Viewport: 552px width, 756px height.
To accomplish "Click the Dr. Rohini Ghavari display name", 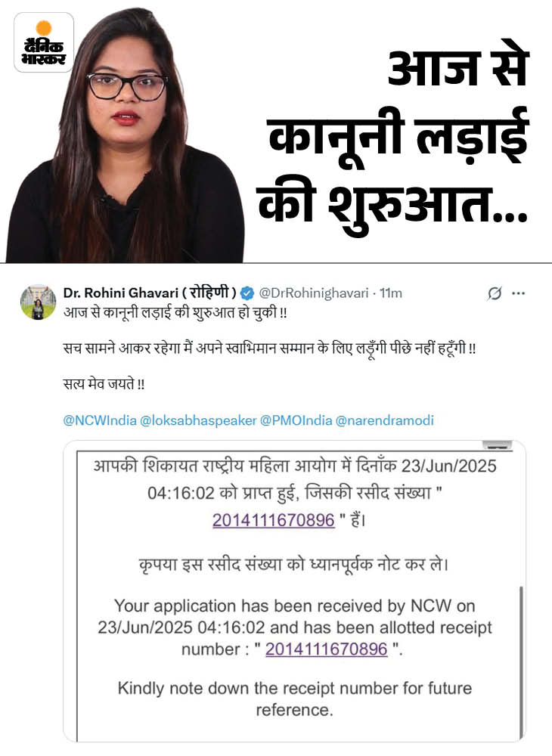I will coord(150,293).
